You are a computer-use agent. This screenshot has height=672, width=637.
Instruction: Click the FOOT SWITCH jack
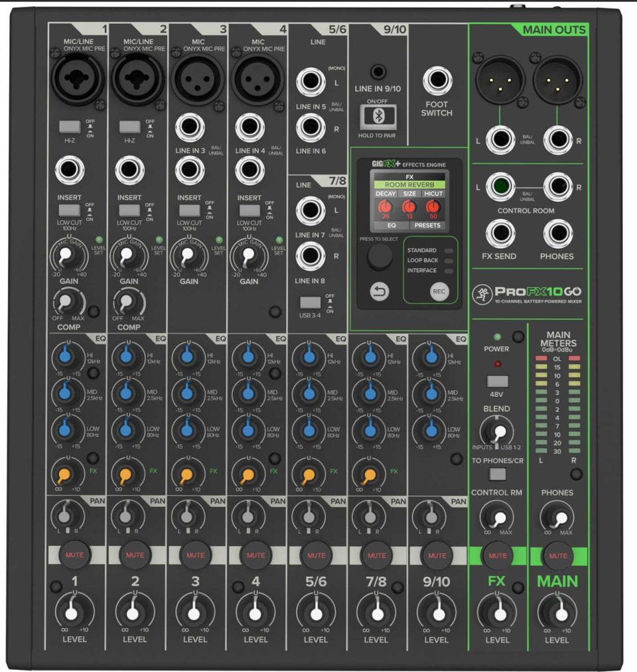pos(437,80)
